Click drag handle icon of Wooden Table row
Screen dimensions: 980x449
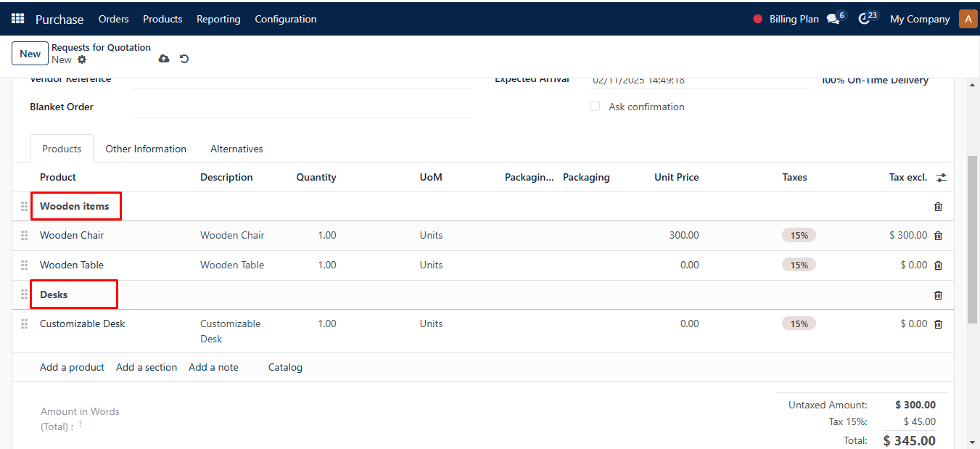click(24, 265)
